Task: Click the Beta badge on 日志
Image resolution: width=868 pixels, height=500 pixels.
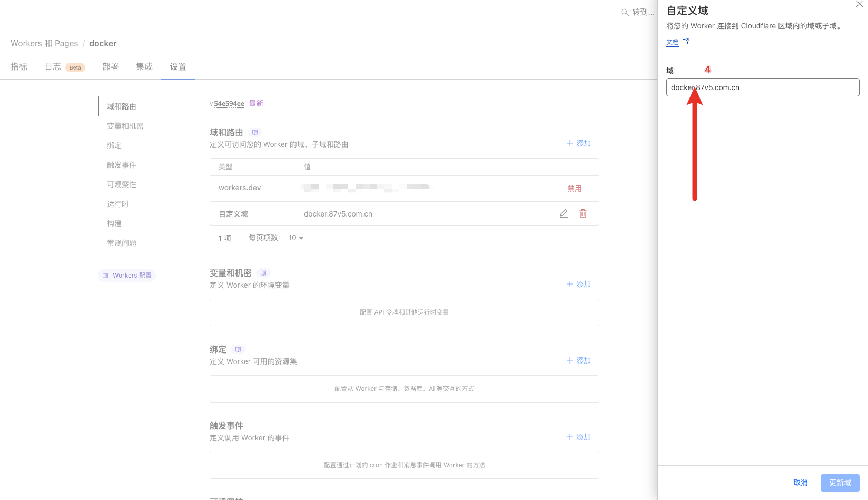Action: point(75,67)
